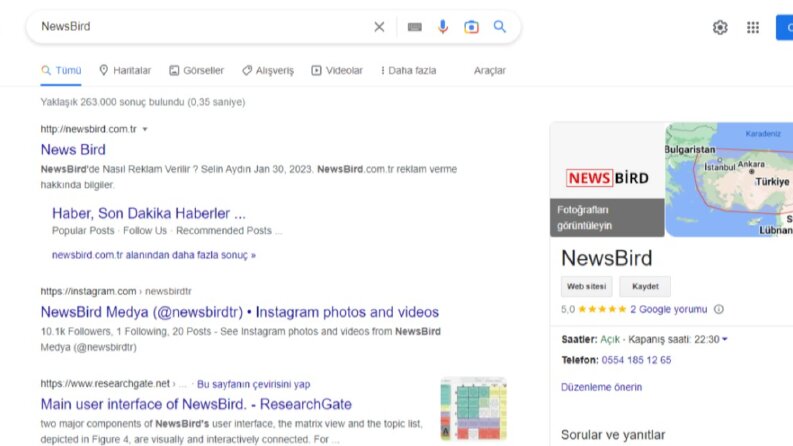
Task: Open the NewsBird Medya Instagram result
Action: coord(240,312)
